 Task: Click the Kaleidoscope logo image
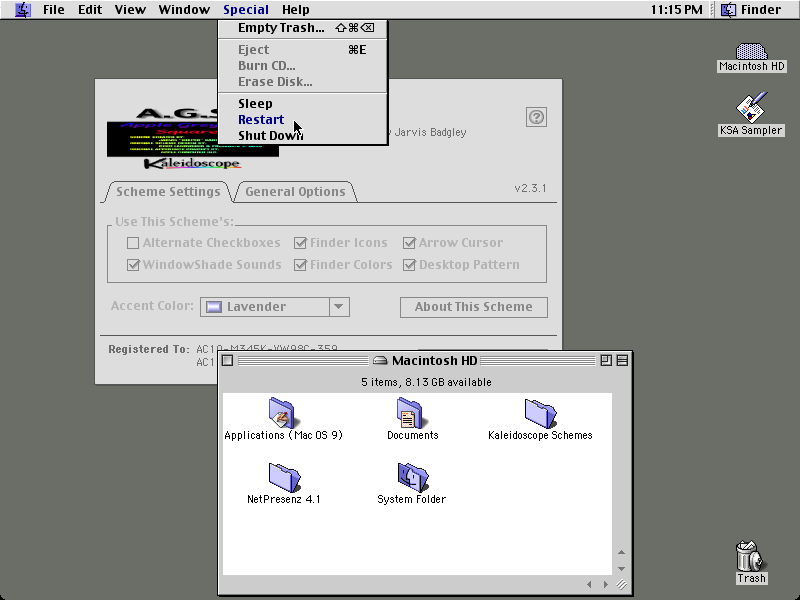pyautogui.click(x=192, y=164)
